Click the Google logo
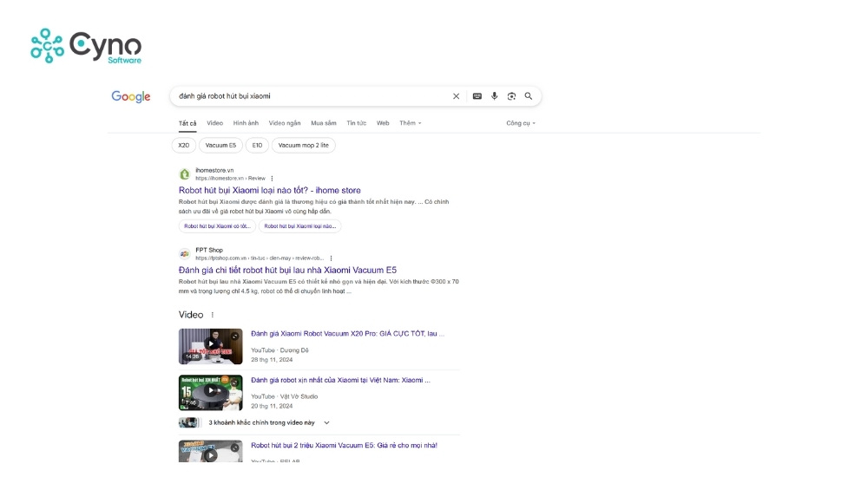 click(x=131, y=97)
